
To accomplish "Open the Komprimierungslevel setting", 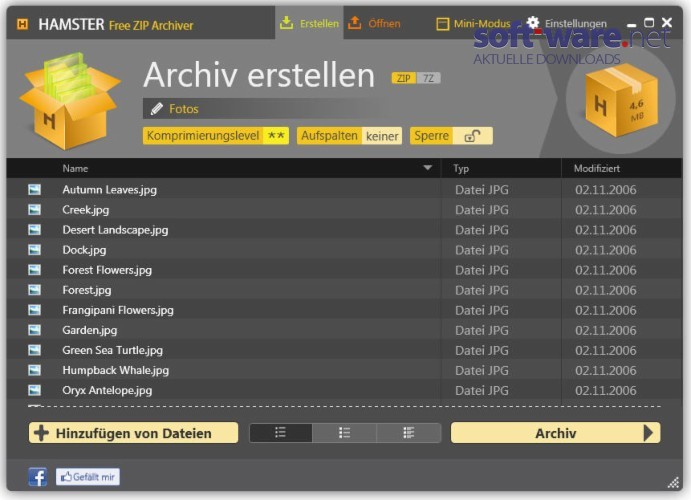I will point(216,136).
